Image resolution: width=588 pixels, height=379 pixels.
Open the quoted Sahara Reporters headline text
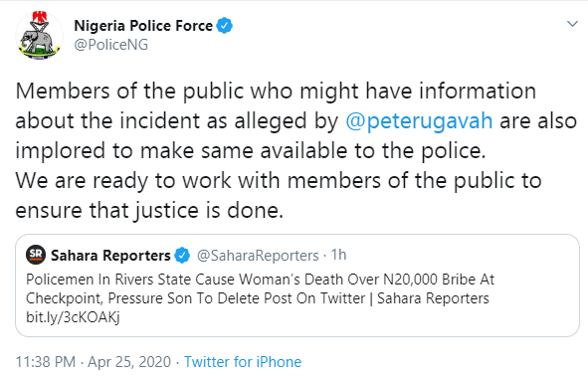coord(260,289)
